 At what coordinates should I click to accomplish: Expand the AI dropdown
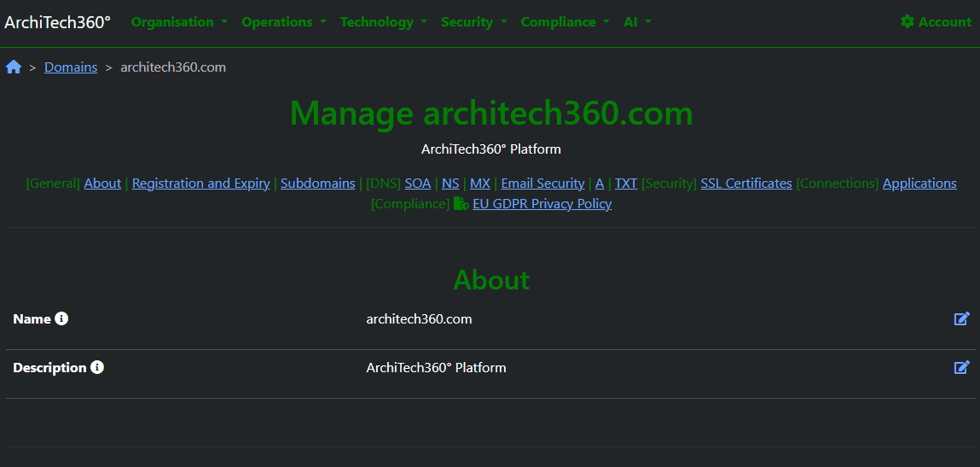coord(637,22)
